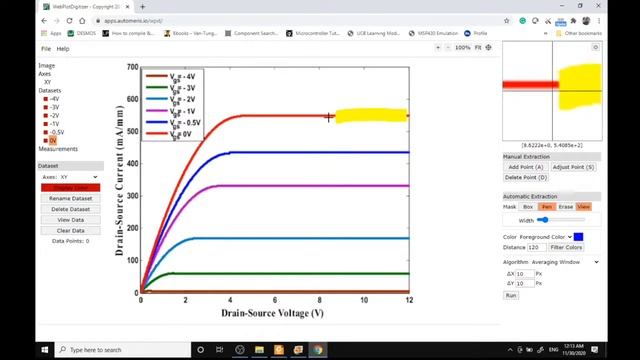Open Windows Start menu

coord(45,350)
